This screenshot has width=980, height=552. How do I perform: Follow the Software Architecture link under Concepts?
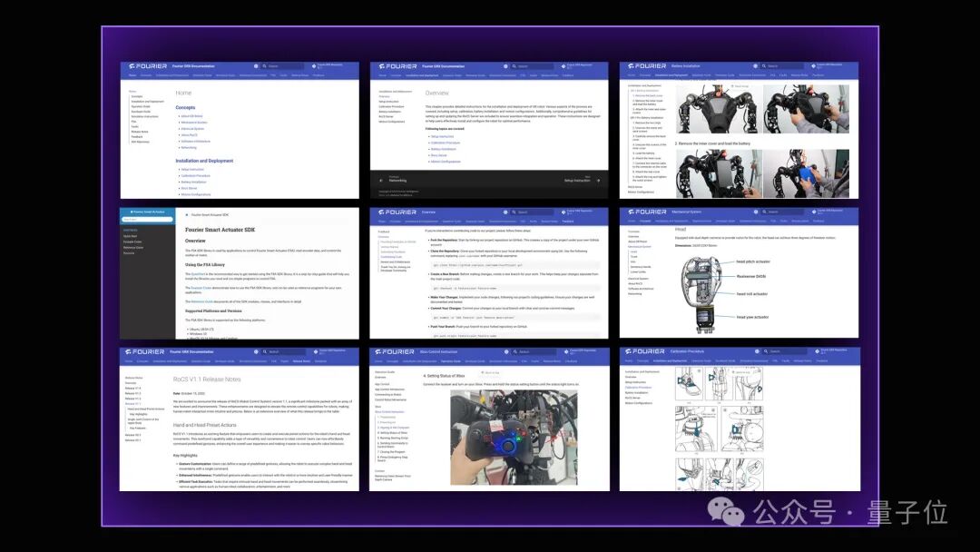pyautogui.click(x=196, y=142)
